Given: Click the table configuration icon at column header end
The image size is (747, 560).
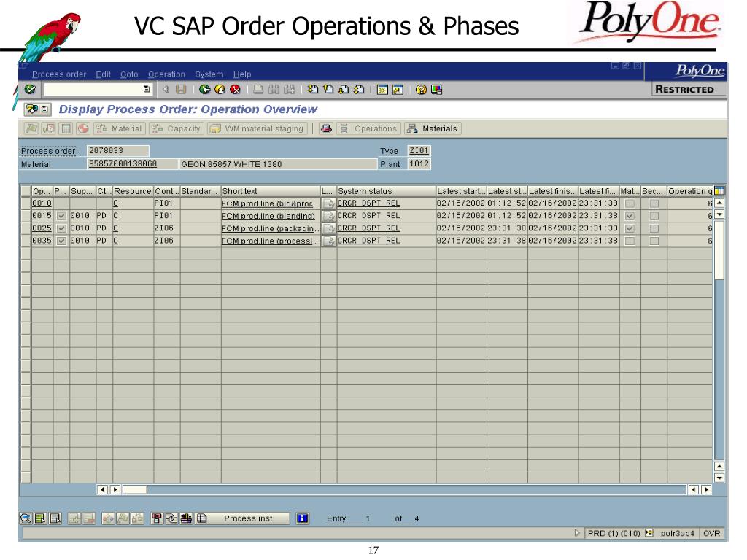Looking at the screenshot, I should (x=719, y=190).
